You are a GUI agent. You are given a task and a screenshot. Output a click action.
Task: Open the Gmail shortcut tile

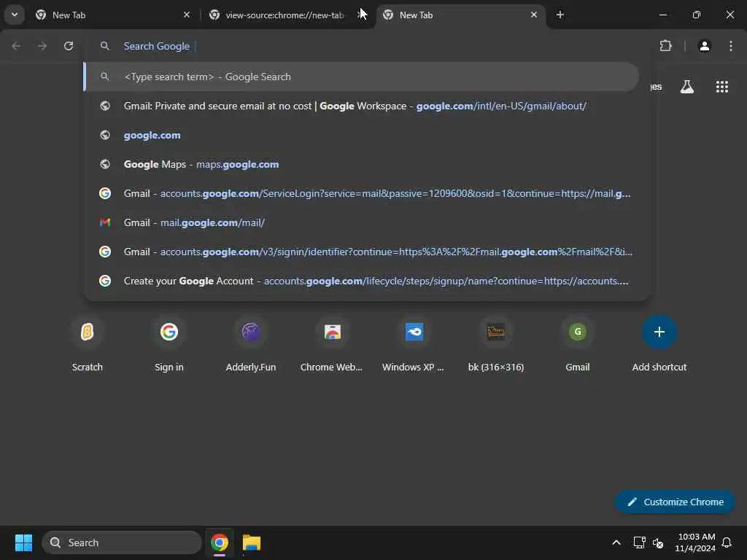tap(578, 344)
